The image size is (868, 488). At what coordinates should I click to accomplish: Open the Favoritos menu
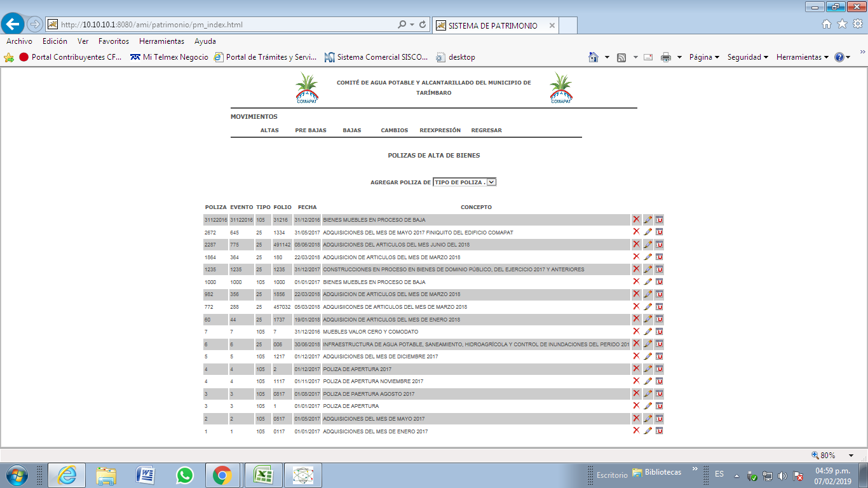114,41
